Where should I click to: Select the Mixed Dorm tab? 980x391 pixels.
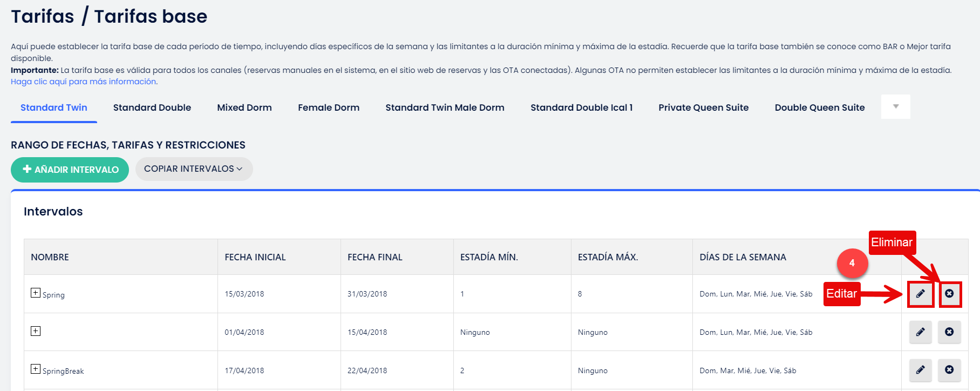244,107
